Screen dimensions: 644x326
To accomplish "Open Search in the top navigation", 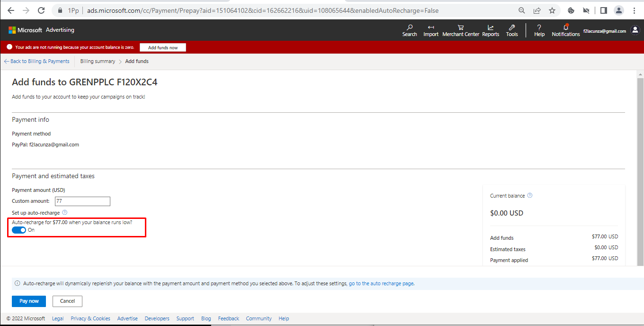I will [x=410, y=30].
